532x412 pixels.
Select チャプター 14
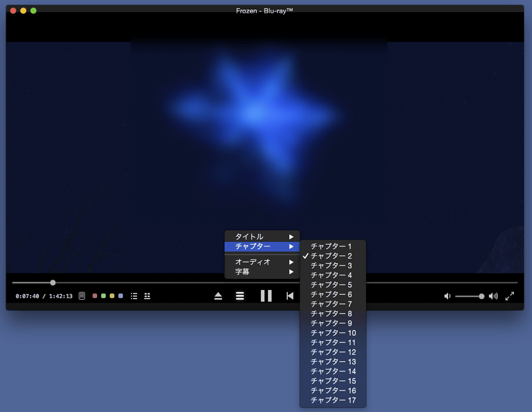click(333, 371)
